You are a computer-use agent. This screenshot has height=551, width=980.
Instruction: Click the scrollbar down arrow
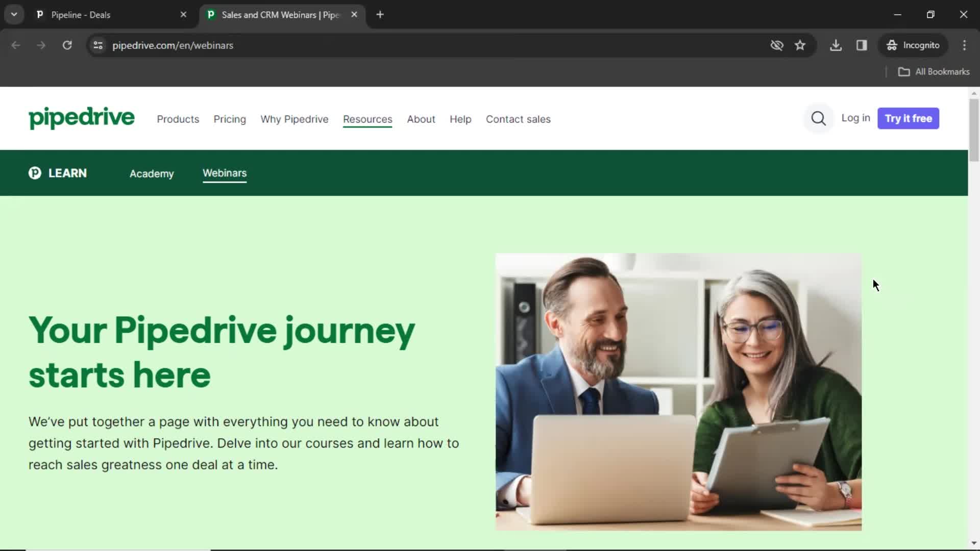click(974, 544)
